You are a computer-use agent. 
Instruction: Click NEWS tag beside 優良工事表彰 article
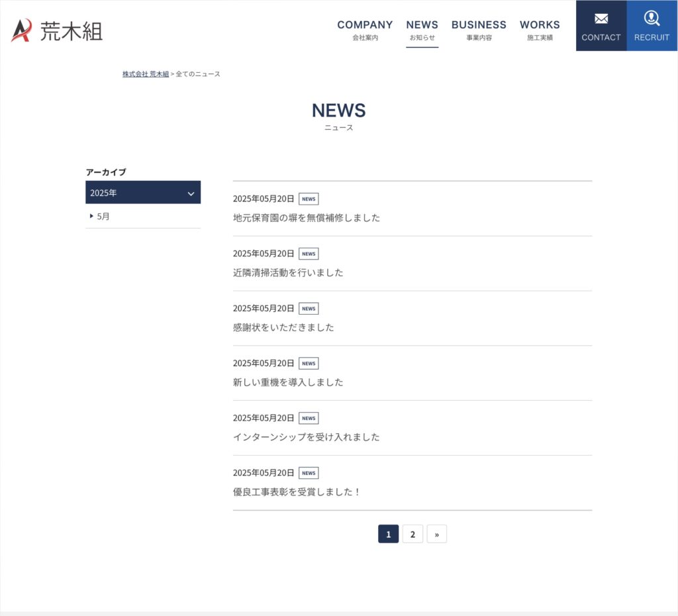point(309,473)
